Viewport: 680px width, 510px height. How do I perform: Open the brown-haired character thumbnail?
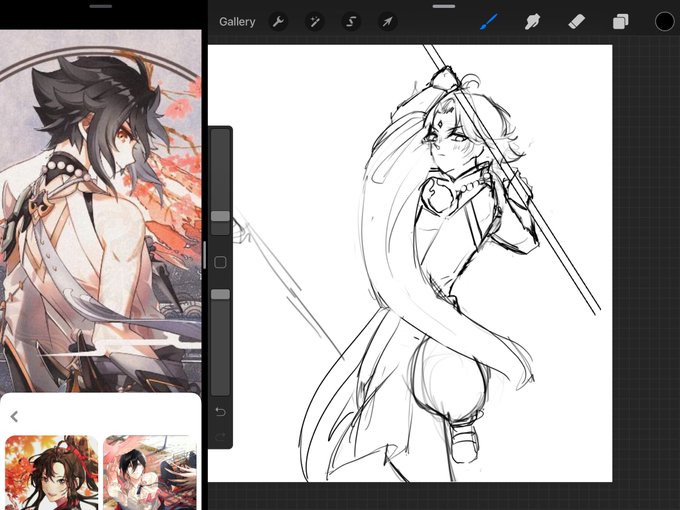coord(52,473)
